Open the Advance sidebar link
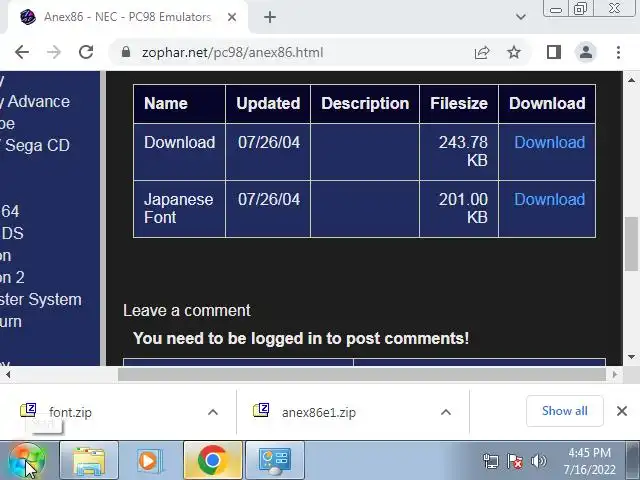This screenshot has height=480, width=640. [x=37, y=102]
